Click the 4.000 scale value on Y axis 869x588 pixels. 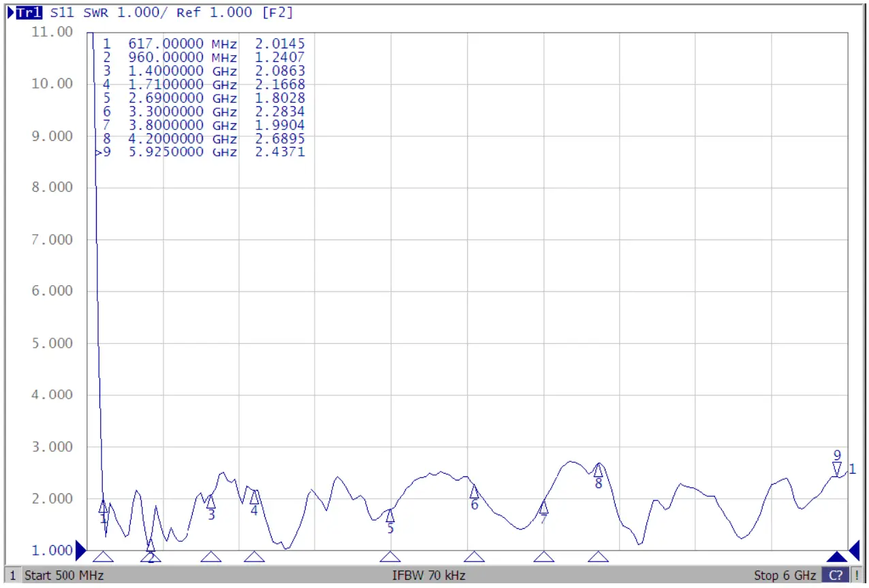pos(52,395)
